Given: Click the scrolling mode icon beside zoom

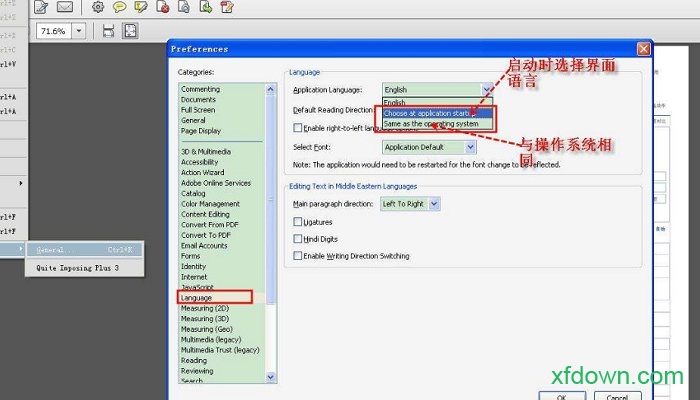Looking at the screenshot, I should pos(108,32).
